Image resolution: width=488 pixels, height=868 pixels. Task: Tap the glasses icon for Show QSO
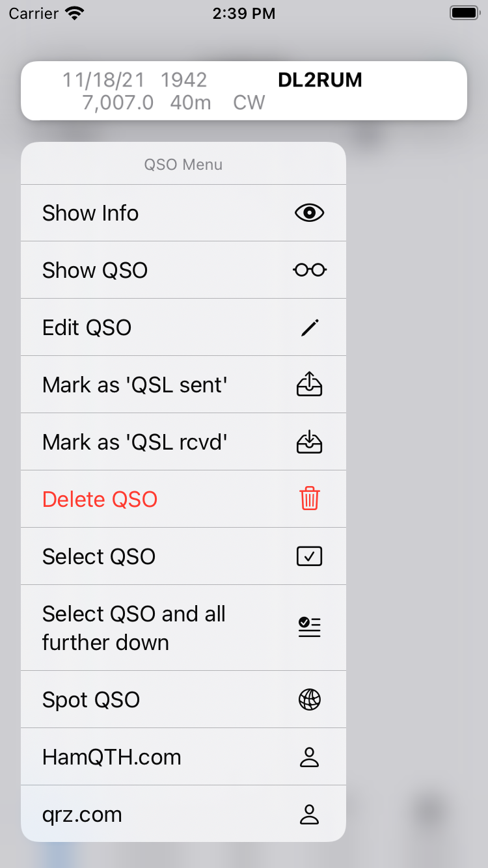[x=309, y=270]
